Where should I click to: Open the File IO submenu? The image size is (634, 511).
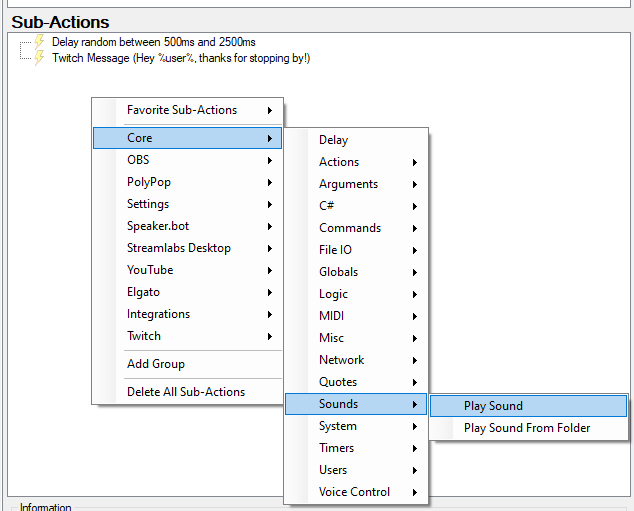pyautogui.click(x=356, y=250)
